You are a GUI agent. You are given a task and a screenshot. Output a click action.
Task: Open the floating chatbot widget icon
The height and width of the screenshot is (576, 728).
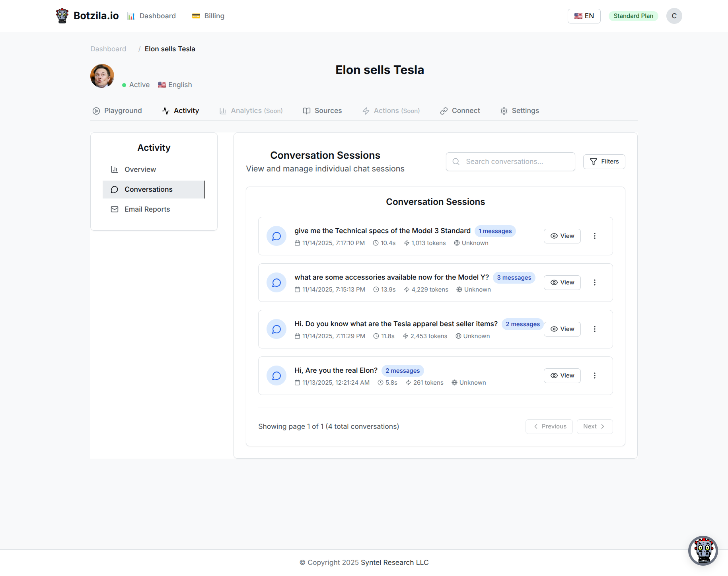tap(703, 551)
